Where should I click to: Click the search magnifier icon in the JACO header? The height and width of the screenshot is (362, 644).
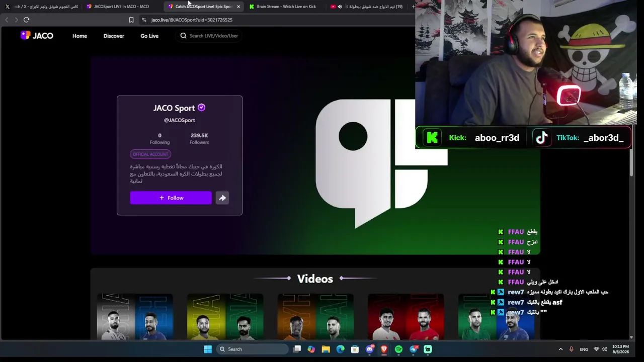[183, 36]
